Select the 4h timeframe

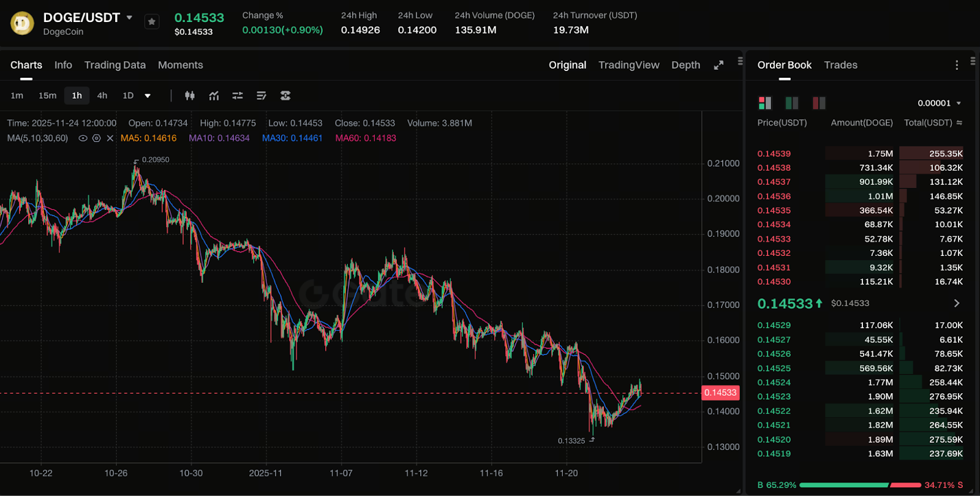pos(102,96)
